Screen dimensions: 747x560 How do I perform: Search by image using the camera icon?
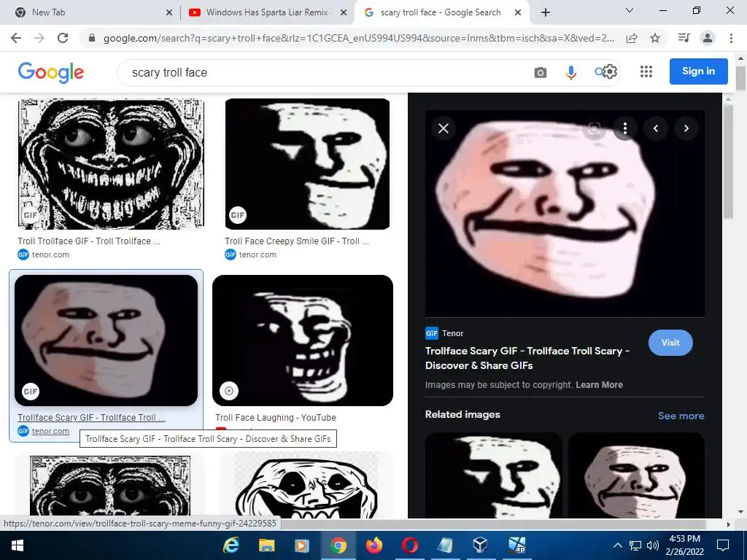(x=541, y=72)
